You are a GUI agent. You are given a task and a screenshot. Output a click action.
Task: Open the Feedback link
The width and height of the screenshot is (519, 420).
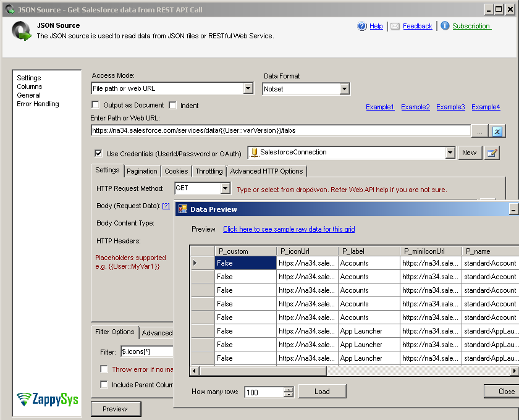[x=418, y=26]
